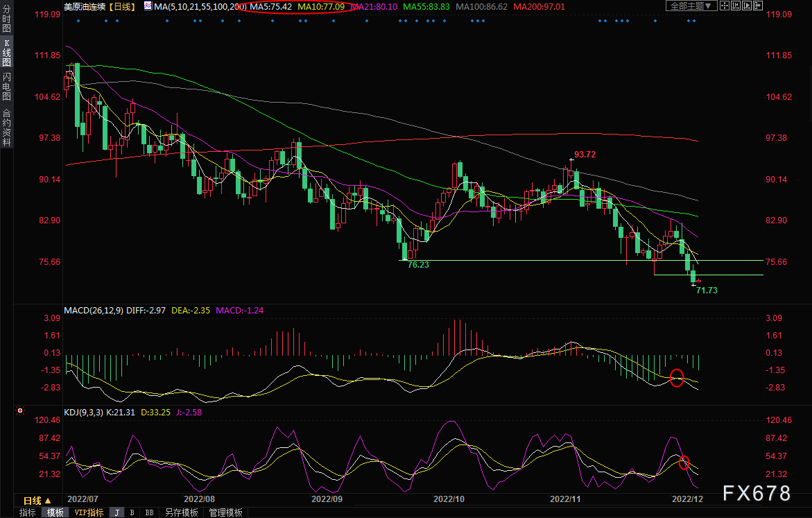Click the jump-to-start axis icon
The image size is (812, 518).
735,6
